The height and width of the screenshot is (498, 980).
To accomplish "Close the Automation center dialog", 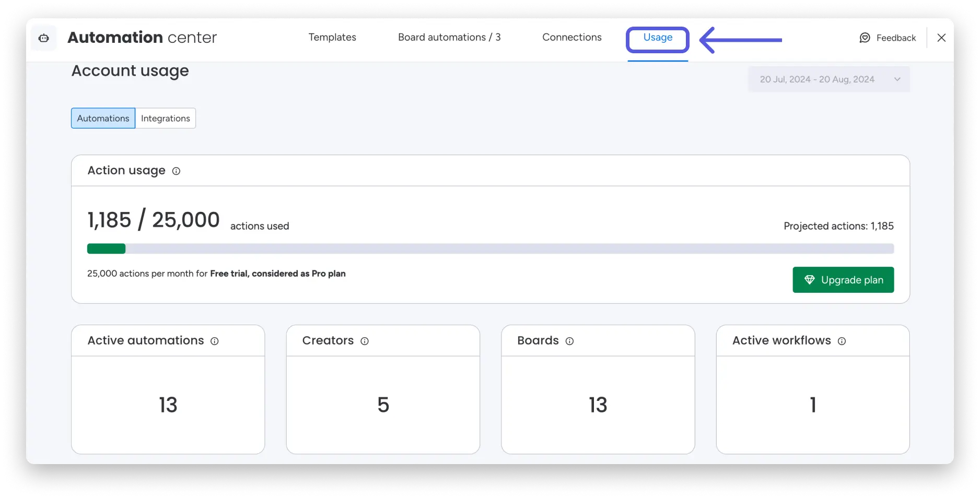I will click(941, 38).
